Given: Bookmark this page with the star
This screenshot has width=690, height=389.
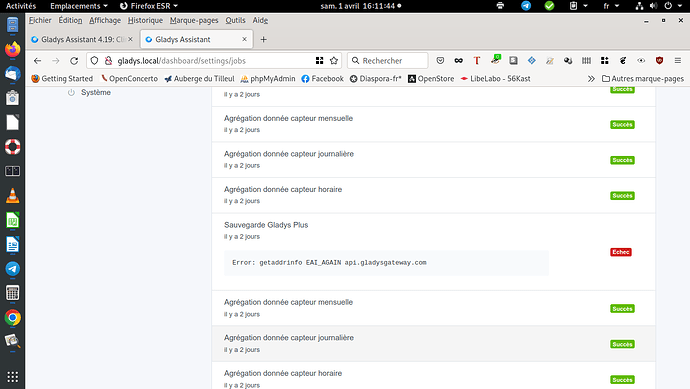Looking at the screenshot, I should (x=334, y=61).
